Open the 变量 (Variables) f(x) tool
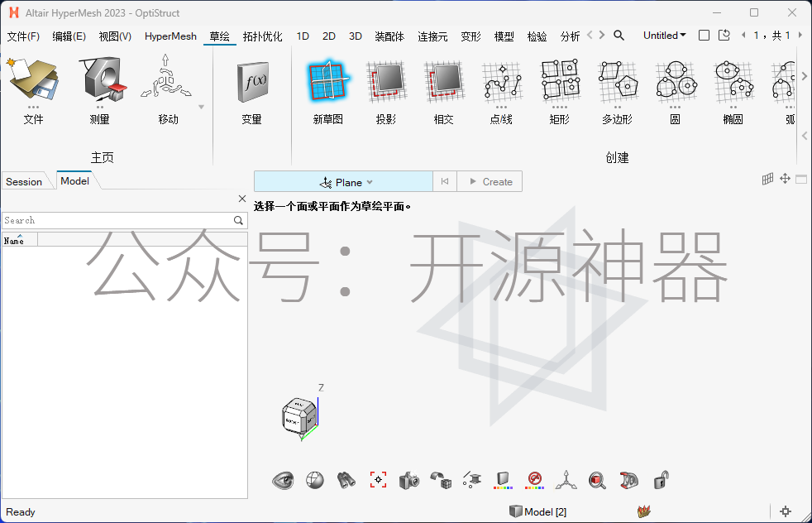 (x=252, y=82)
